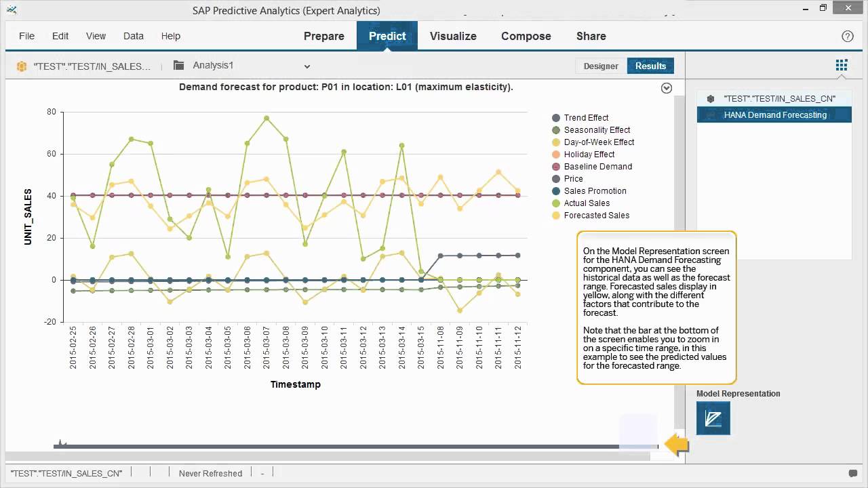Open the File menu

tap(26, 36)
